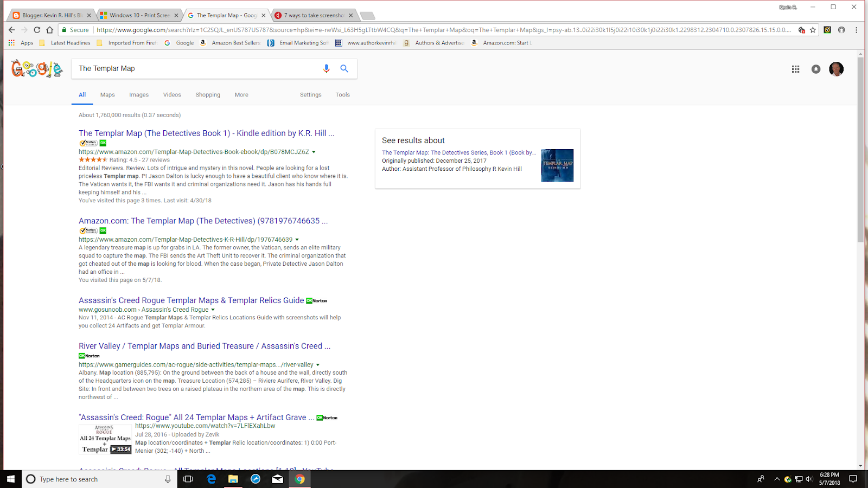Open the Windows Start menu
This screenshot has width=868, height=488.
pos(11,479)
